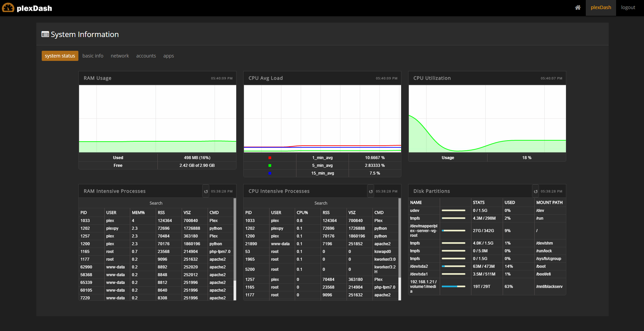This screenshot has width=644, height=331.
Task: Open the network tab
Action: point(120,56)
